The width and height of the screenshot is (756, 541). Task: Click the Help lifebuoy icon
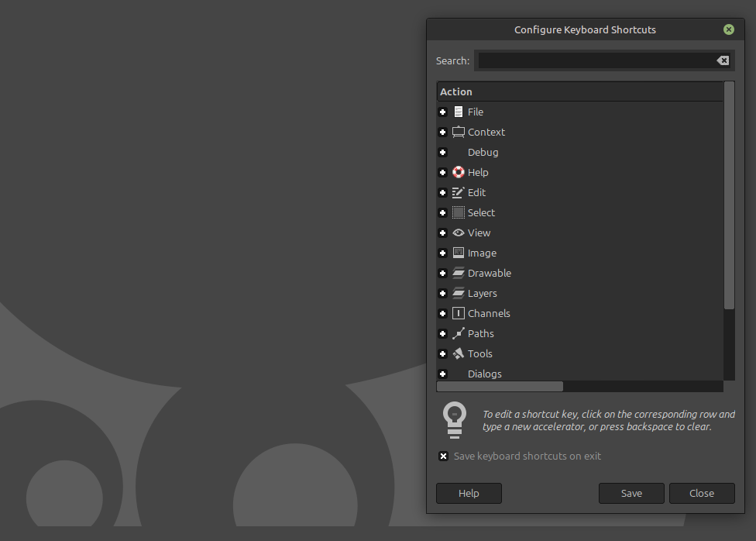point(458,172)
